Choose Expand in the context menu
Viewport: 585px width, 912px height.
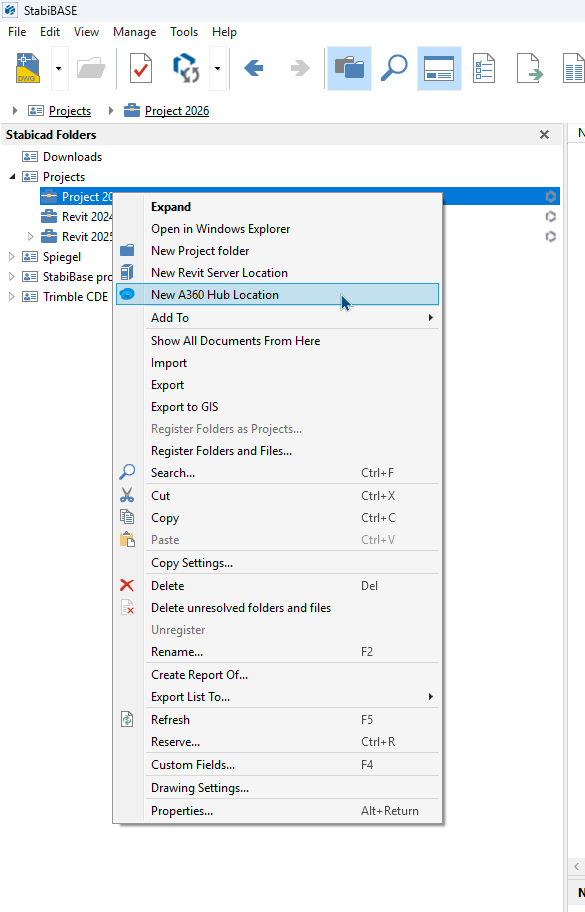pos(277,207)
